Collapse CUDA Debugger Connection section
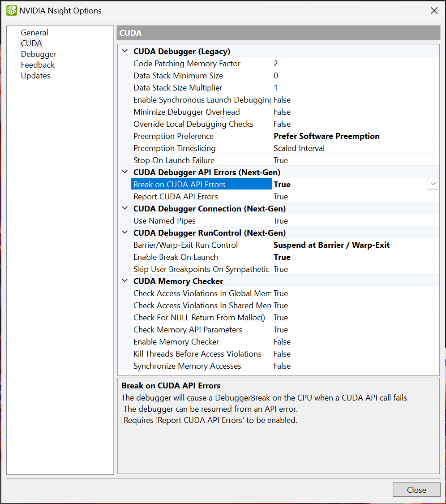 pyautogui.click(x=124, y=209)
